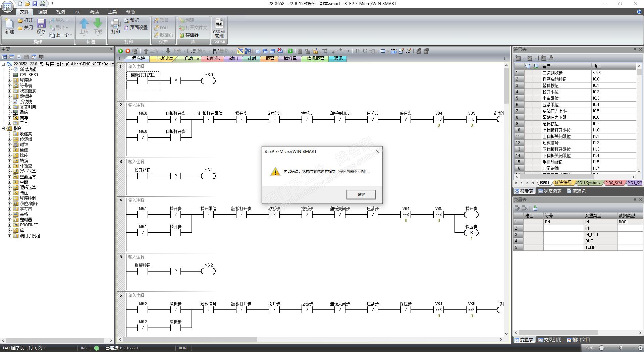This screenshot has width=644, height=352.
Task: Collapse the 指令 tree node
Action: click(x=3, y=128)
